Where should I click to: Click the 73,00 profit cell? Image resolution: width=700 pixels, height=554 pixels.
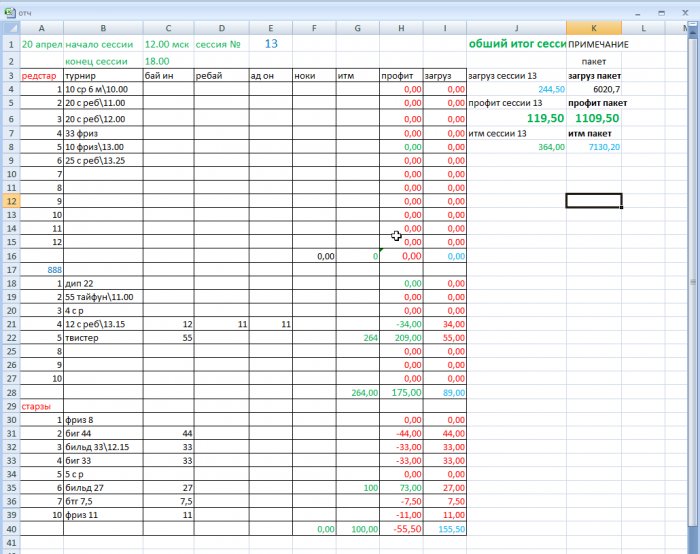click(401, 488)
